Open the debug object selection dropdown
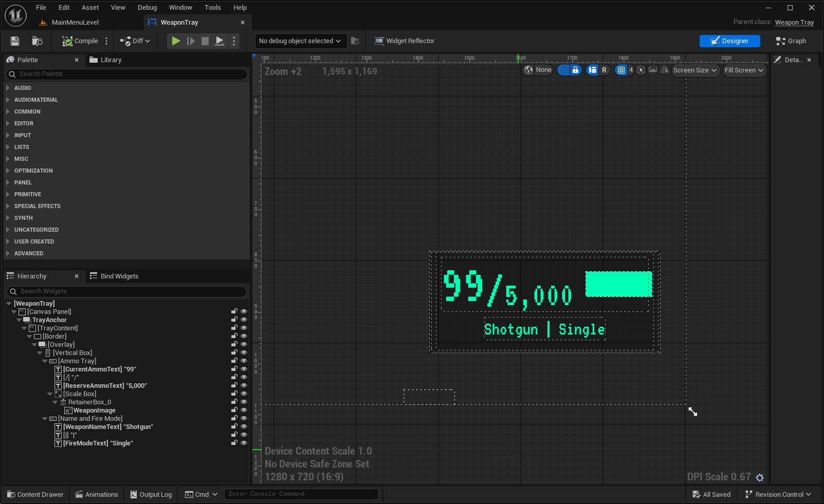 click(300, 41)
